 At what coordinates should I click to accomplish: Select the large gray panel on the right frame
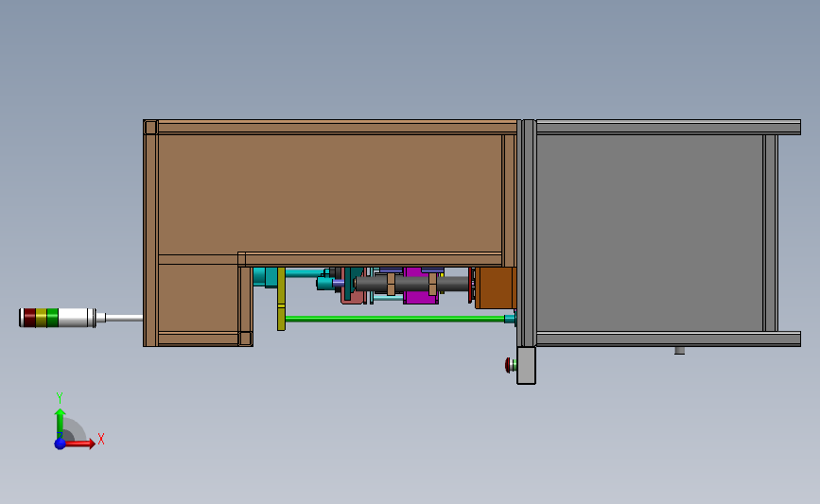pos(650,234)
